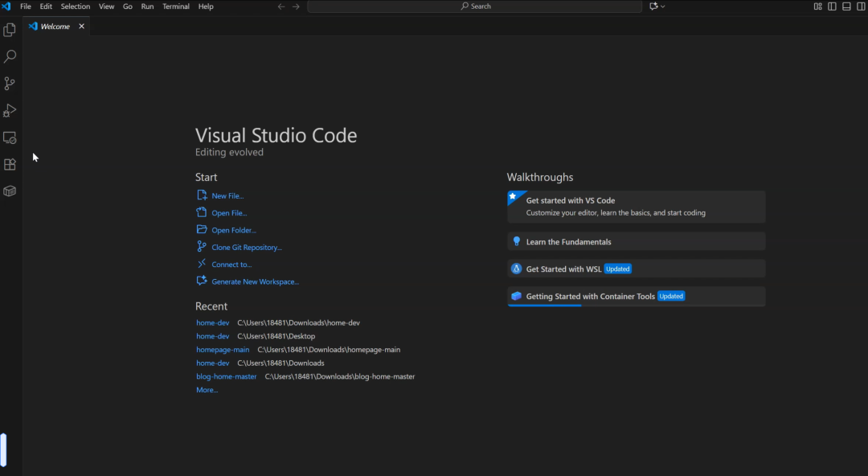Open Remote Explorer view
This screenshot has height=476, width=868.
tap(10, 137)
